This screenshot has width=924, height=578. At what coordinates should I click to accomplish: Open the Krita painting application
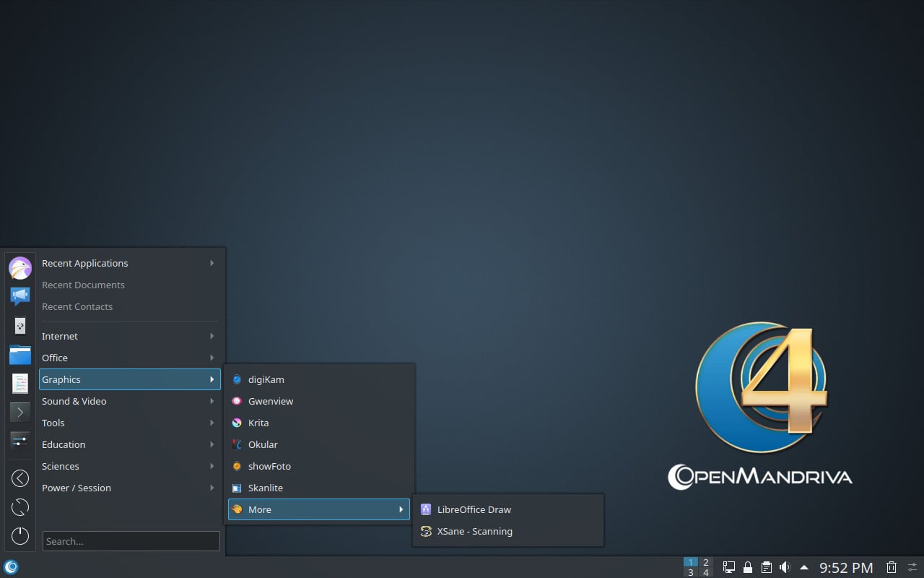tap(258, 423)
